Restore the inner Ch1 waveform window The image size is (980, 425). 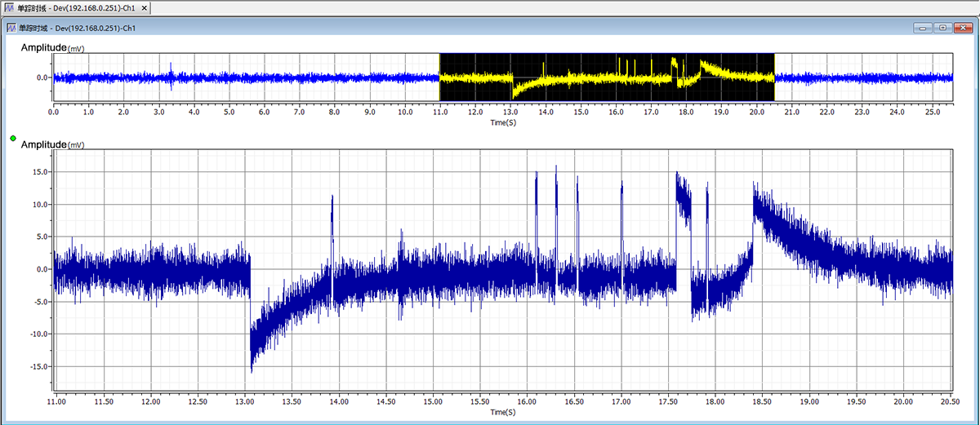click(x=943, y=28)
